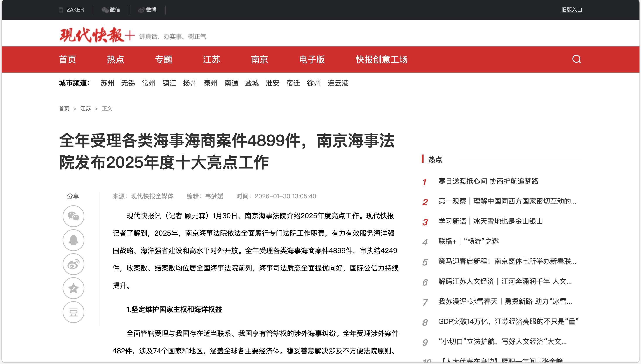This screenshot has width=641, height=364.
Task: Open the 南京 navigation tab
Action: click(x=259, y=60)
